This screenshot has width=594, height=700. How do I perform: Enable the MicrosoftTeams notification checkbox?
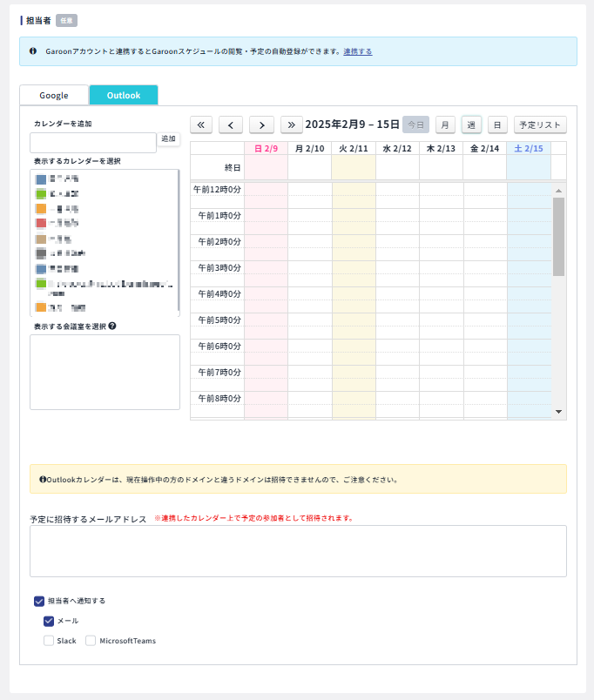point(91,641)
